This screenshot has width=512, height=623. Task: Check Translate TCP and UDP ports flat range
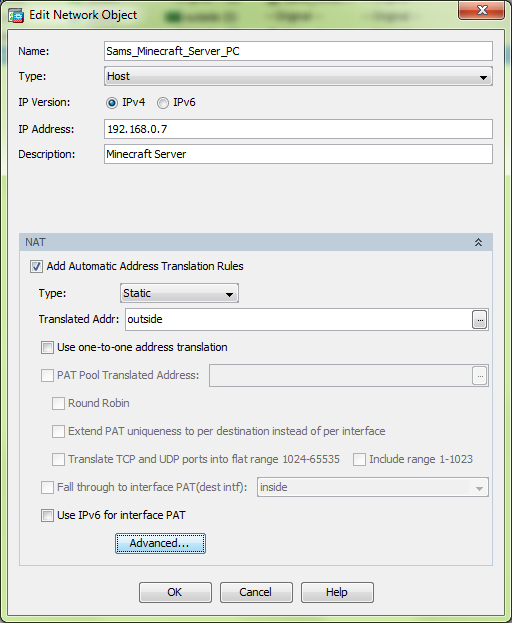(58, 460)
